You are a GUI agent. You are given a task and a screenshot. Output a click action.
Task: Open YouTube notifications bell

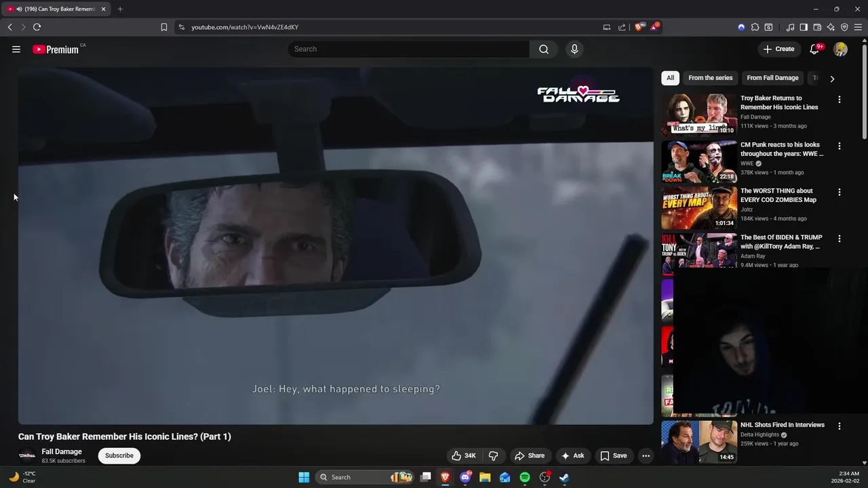click(x=815, y=49)
